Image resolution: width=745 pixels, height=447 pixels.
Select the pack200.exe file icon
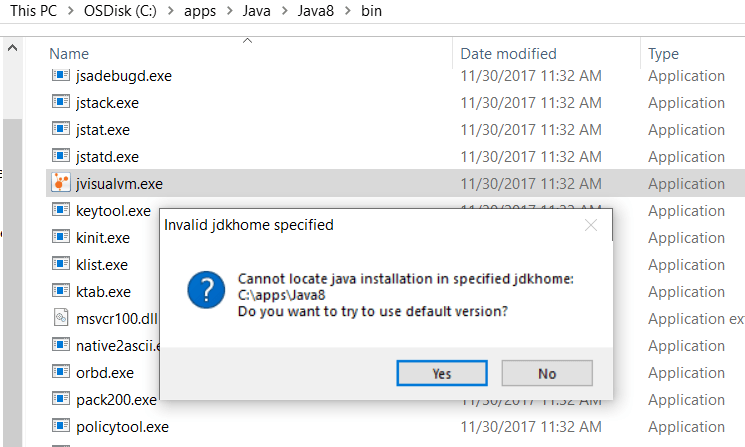[x=61, y=400]
